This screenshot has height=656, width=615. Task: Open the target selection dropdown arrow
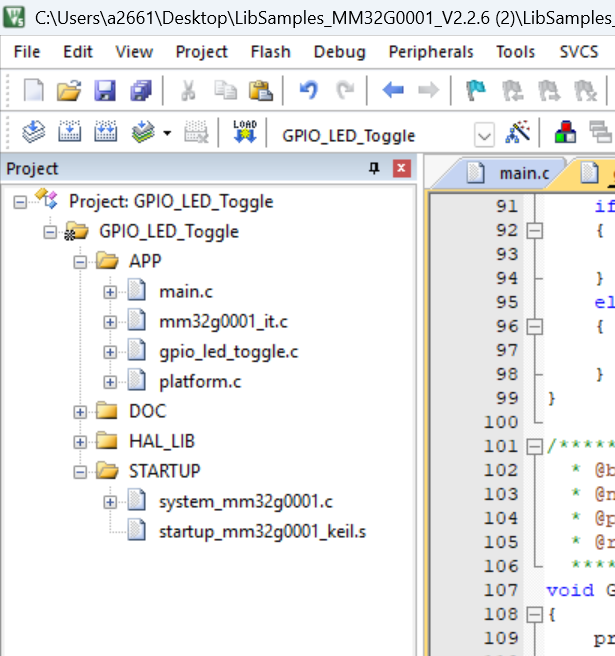[x=484, y=135]
